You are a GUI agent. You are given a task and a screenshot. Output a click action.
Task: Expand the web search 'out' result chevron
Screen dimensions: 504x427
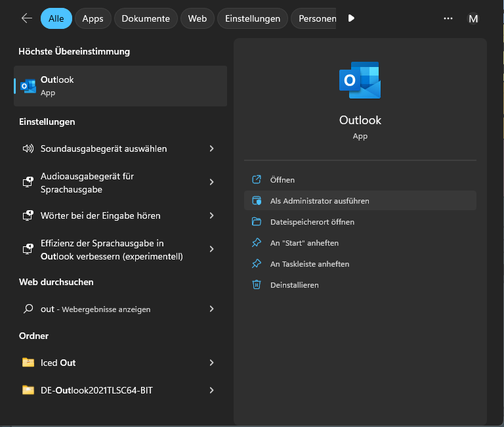point(211,309)
